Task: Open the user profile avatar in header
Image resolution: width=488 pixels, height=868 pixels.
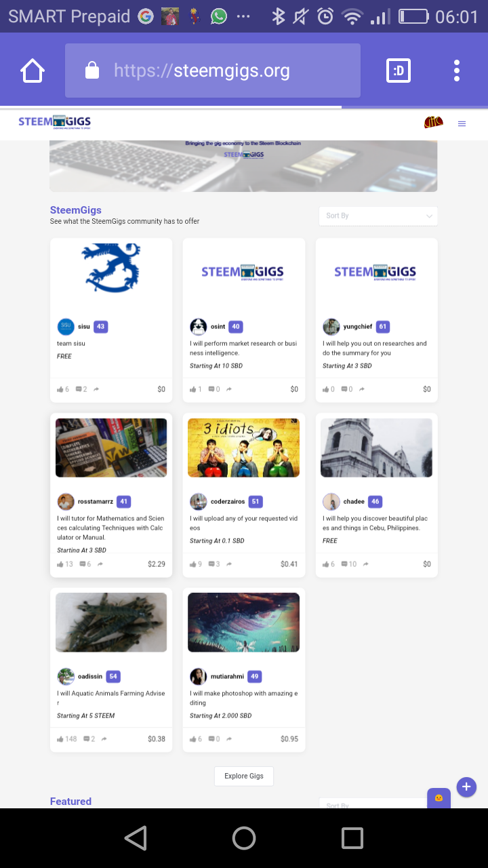Action: click(x=434, y=123)
